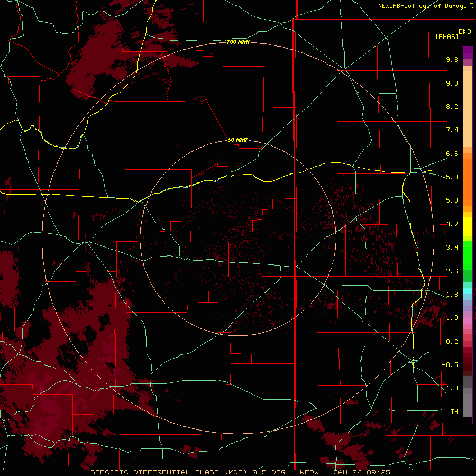Click the 2.6 value on color scale

point(452,271)
